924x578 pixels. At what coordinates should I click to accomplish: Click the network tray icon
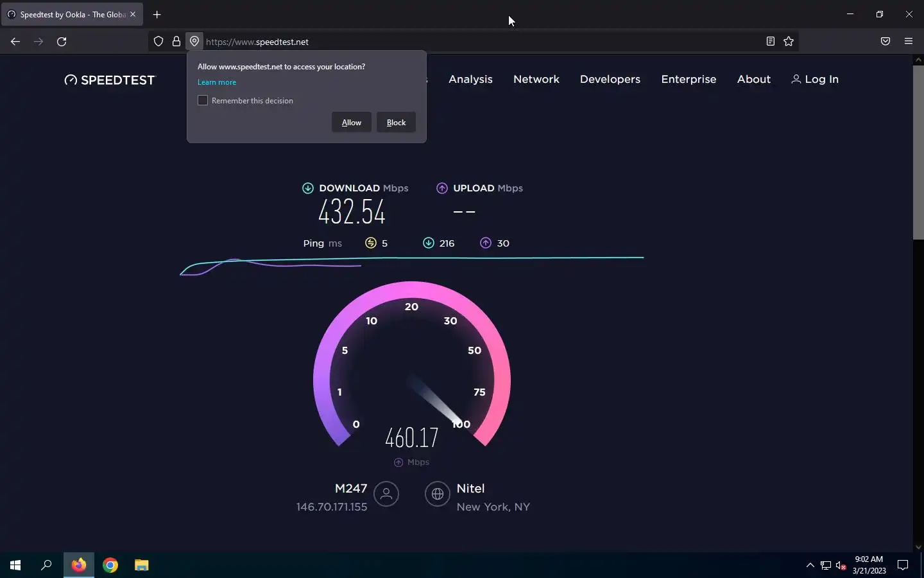click(826, 565)
